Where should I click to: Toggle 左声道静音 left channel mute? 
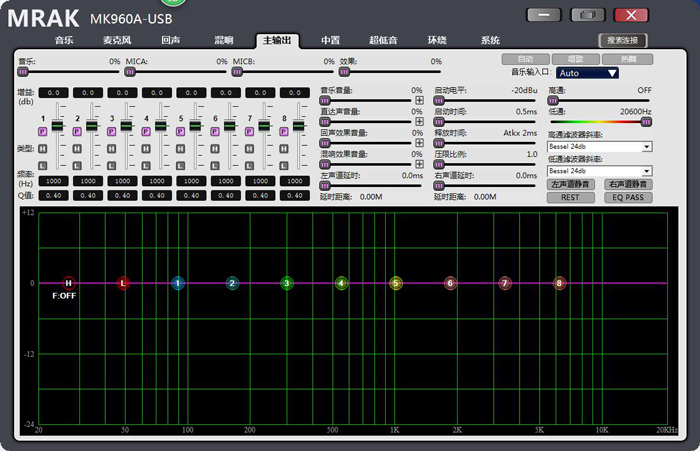pyautogui.click(x=571, y=185)
